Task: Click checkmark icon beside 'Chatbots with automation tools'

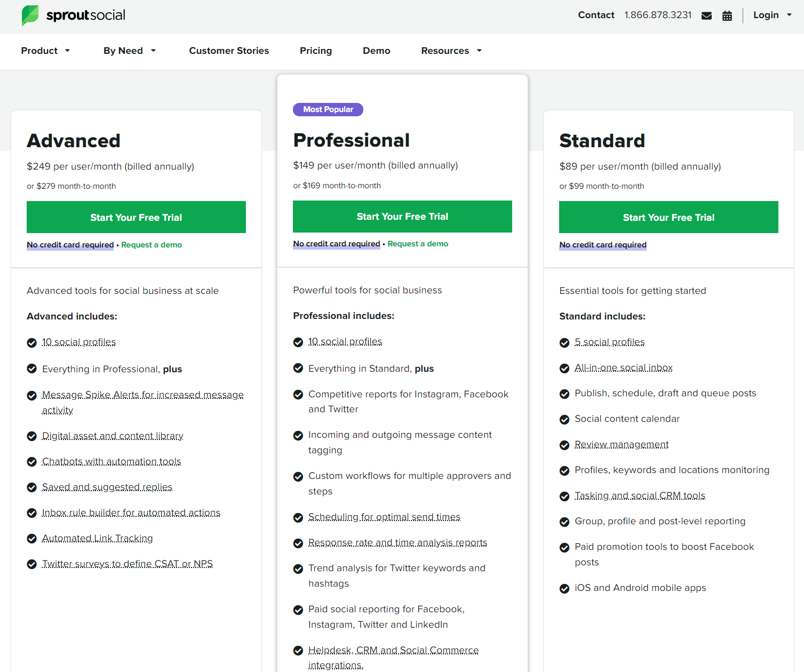Action: [x=32, y=462]
